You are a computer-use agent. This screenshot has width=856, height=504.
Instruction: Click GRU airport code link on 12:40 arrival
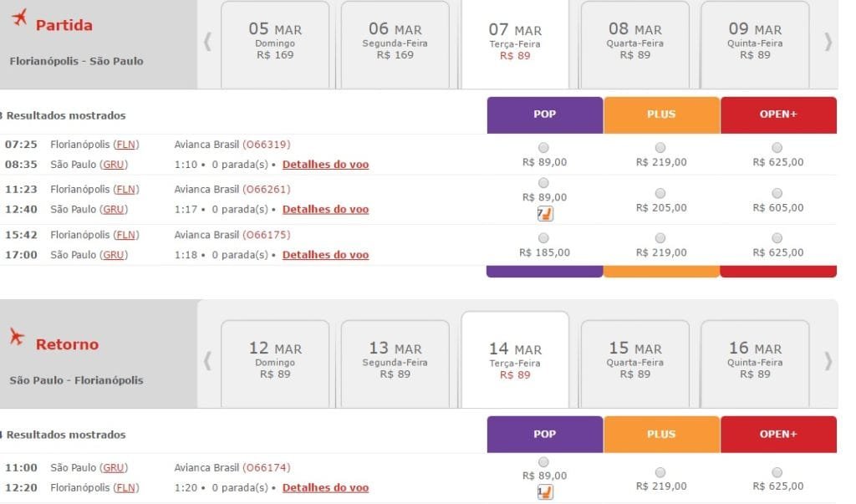pos(114,209)
